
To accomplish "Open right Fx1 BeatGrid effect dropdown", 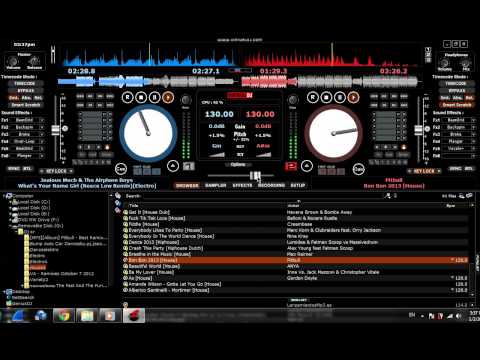I will [473, 120].
